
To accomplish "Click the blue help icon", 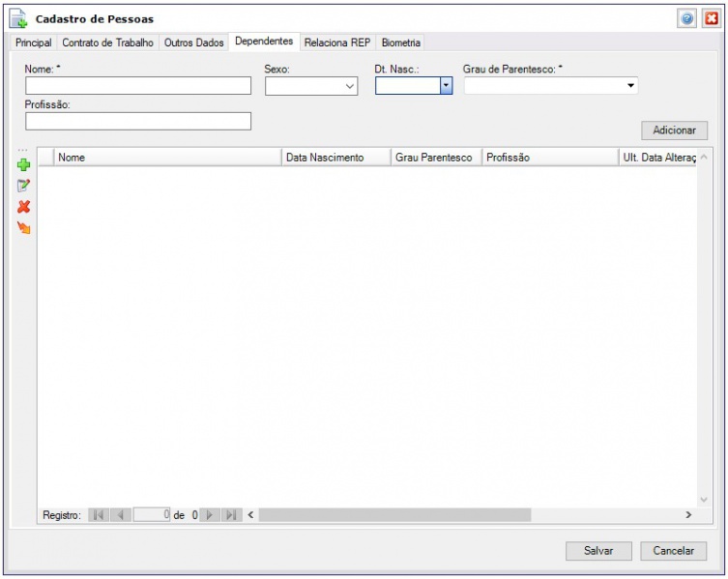I will pyautogui.click(x=687, y=18).
